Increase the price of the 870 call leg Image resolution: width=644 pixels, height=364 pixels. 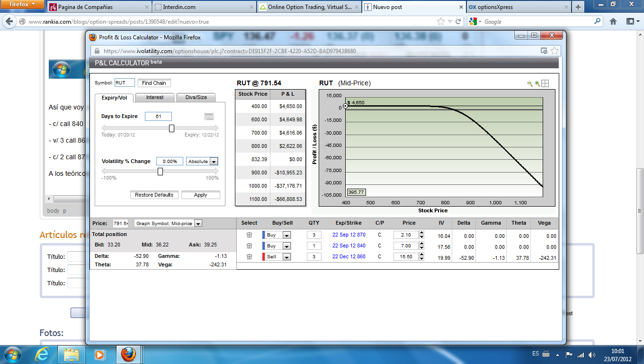click(422, 233)
